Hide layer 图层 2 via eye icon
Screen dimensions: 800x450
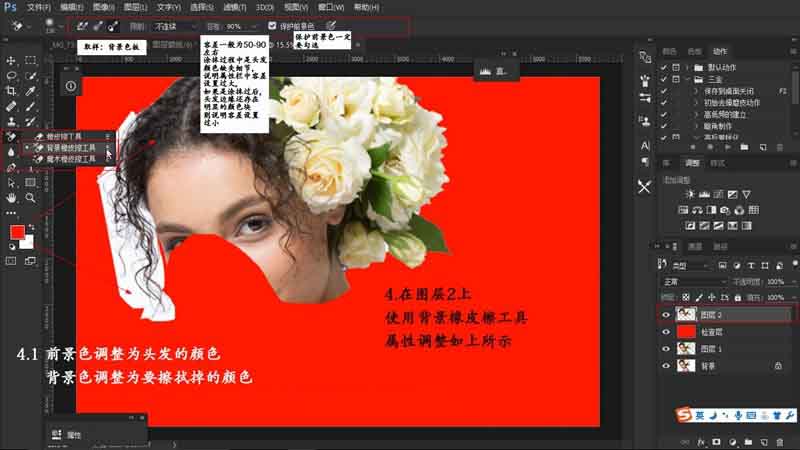point(667,313)
